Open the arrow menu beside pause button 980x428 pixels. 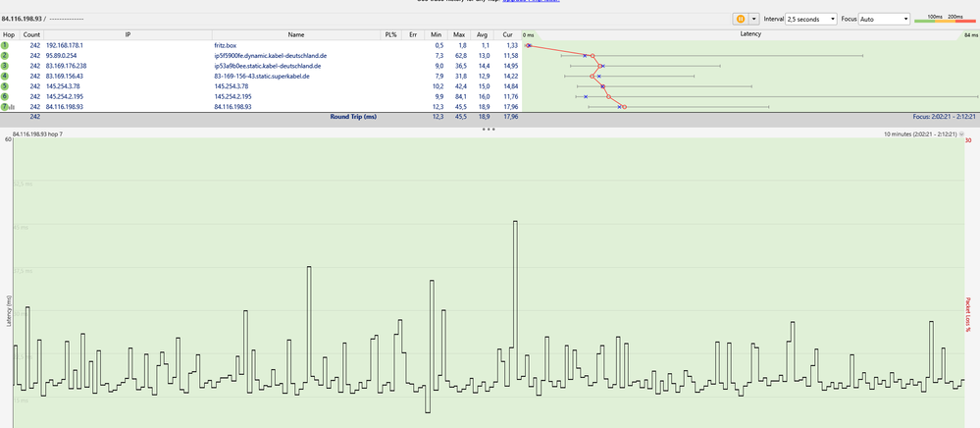click(x=753, y=20)
